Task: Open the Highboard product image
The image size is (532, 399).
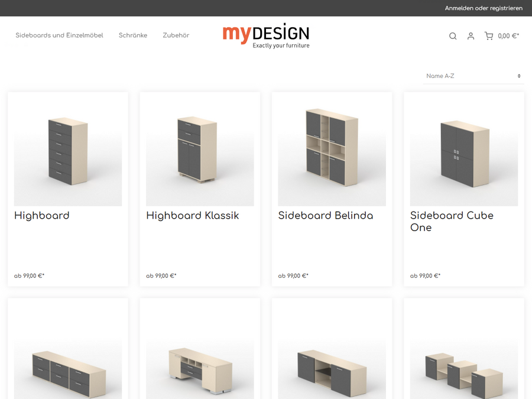Action: (68, 152)
